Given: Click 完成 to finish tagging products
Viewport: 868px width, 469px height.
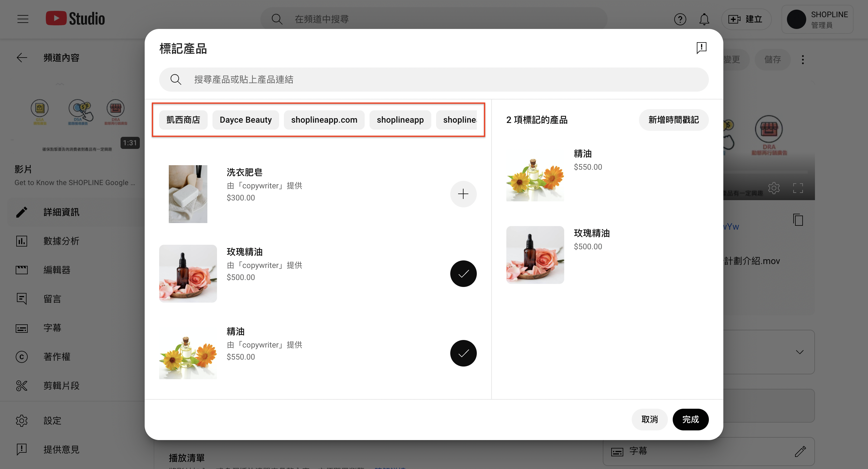Looking at the screenshot, I should [690, 420].
